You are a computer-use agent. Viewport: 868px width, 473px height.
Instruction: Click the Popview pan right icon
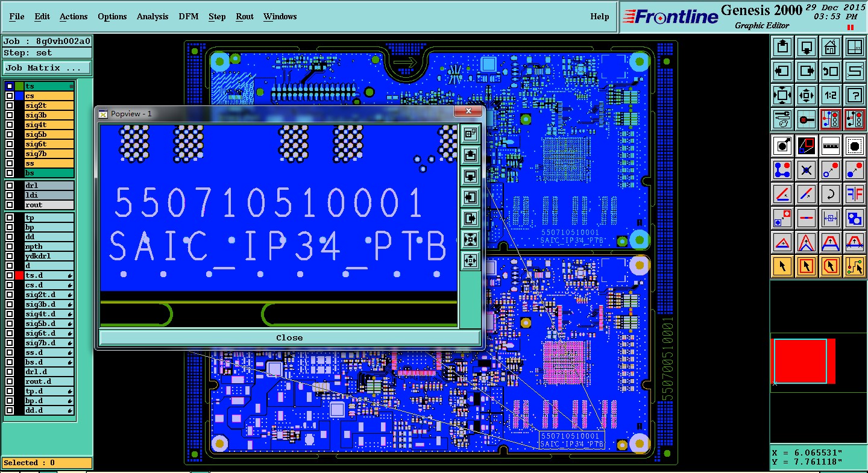tap(470, 218)
